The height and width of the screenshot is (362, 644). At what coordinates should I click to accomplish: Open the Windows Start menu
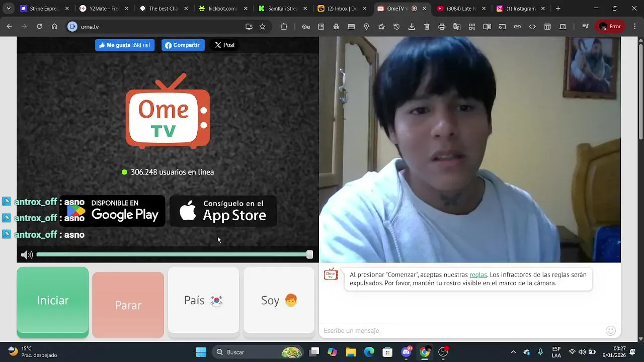pos(201,352)
